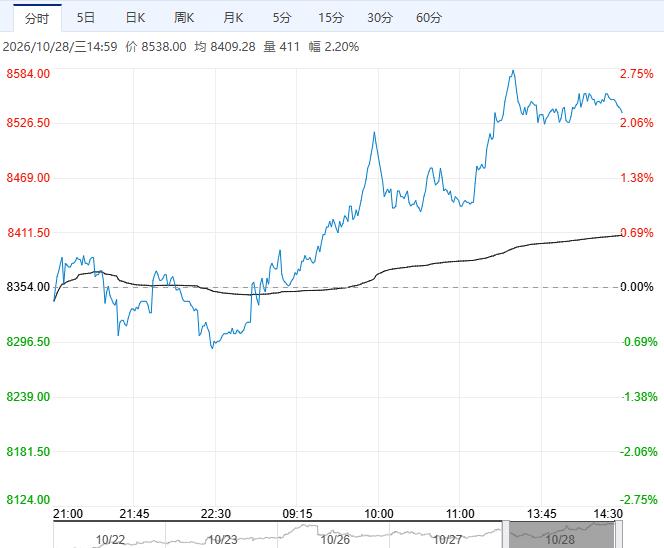
Task: Click the 8181.50 price axis label
Action: 28,451
